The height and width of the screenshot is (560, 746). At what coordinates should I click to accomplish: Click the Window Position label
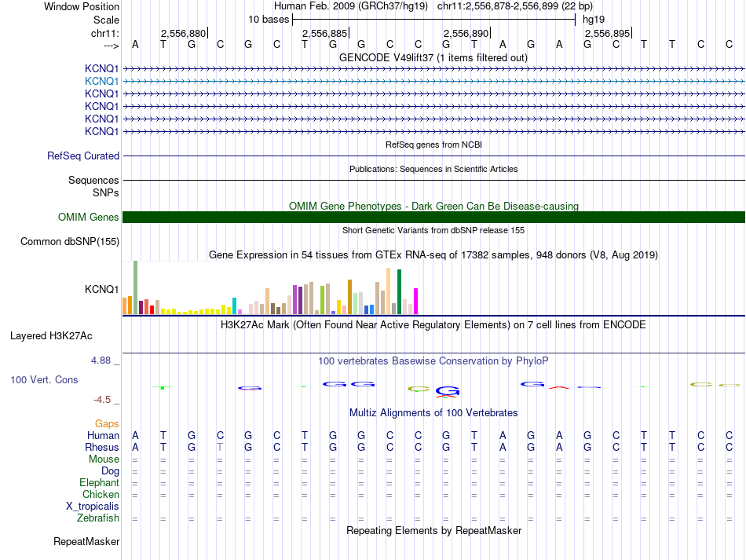[82, 6]
